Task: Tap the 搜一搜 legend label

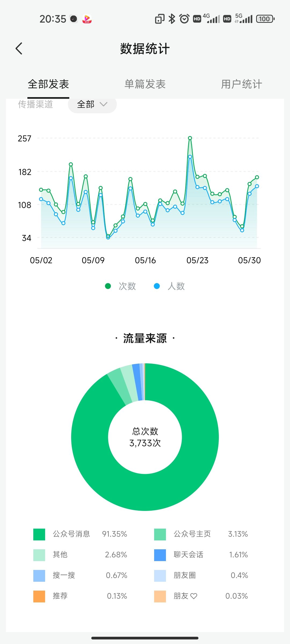Action: pos(64,575)
